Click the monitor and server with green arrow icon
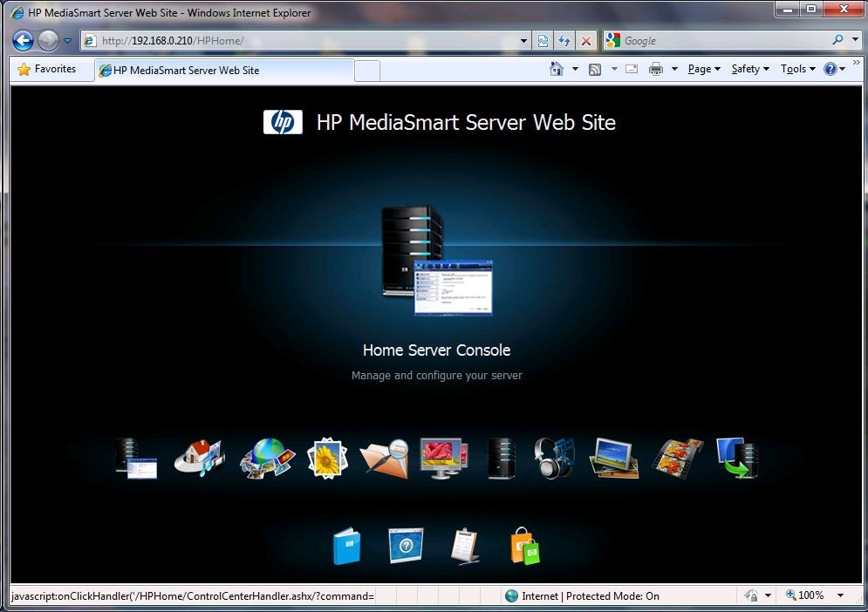This screenshot has width=868, height=612. [x=737, y=459]
